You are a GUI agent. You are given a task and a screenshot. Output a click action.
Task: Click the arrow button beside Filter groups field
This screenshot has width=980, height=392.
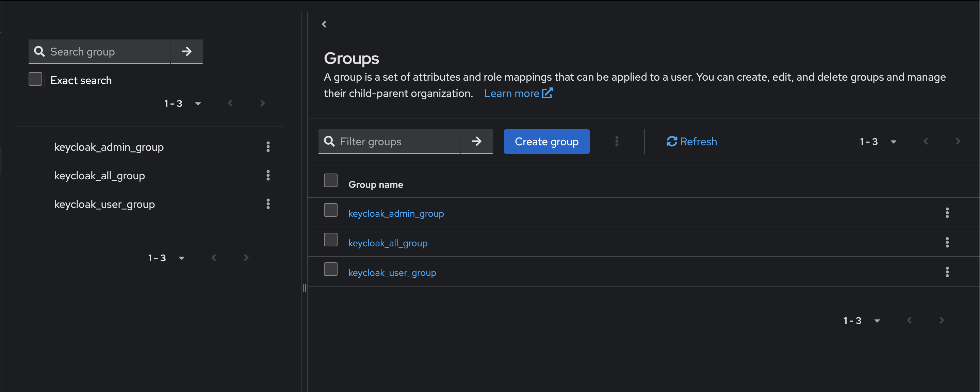[477, 141]
